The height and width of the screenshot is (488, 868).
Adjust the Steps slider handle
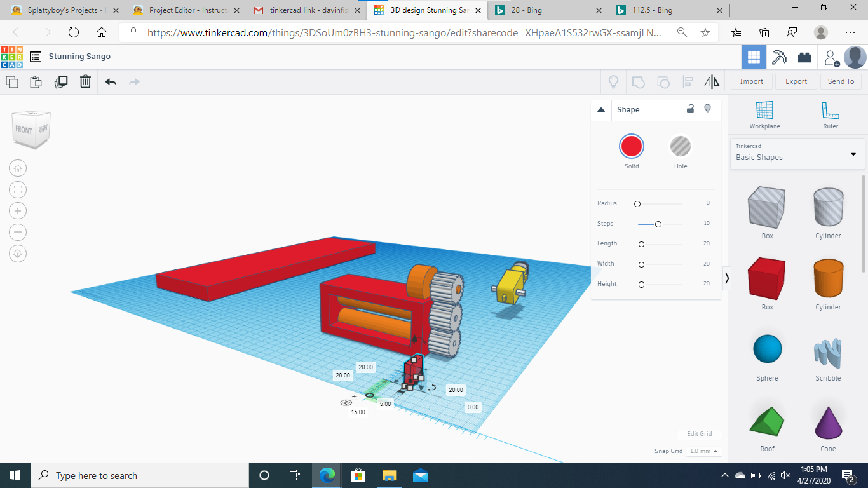click(658, 224)
